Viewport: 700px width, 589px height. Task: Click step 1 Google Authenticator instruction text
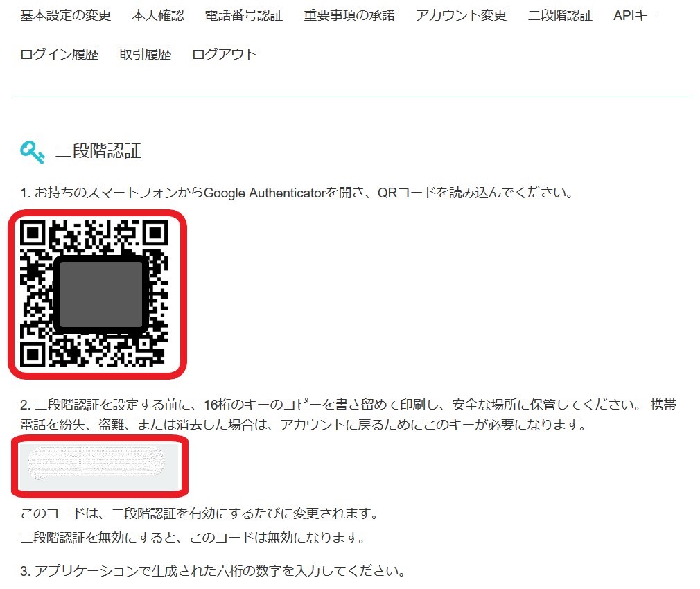pyautogui.click(x=297, y=193)
